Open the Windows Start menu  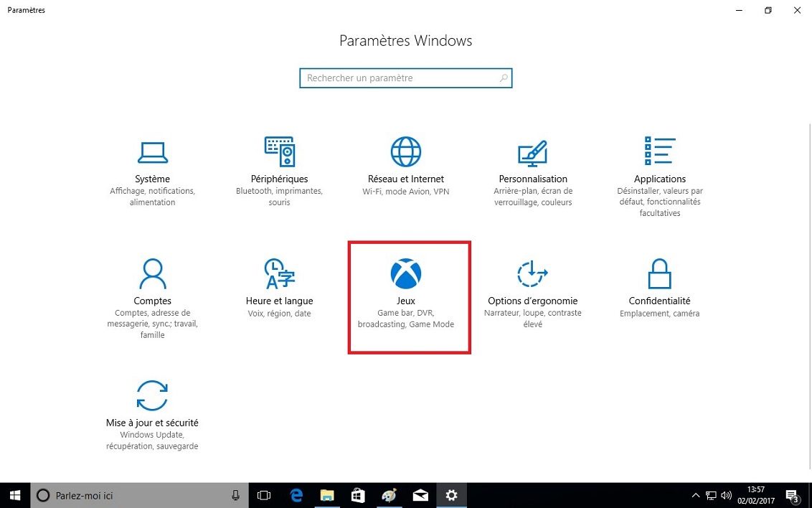click(15, 495)
